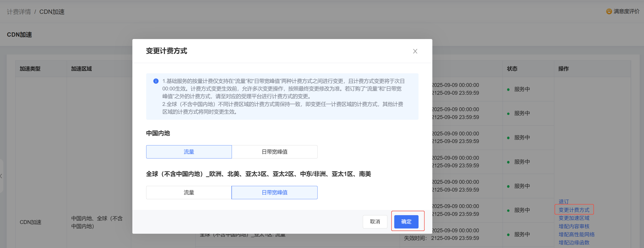Image resolution: width=644 pixels, height=248 pixels.
Task: Confirm with the 确定 button
Action: (406, 222)
